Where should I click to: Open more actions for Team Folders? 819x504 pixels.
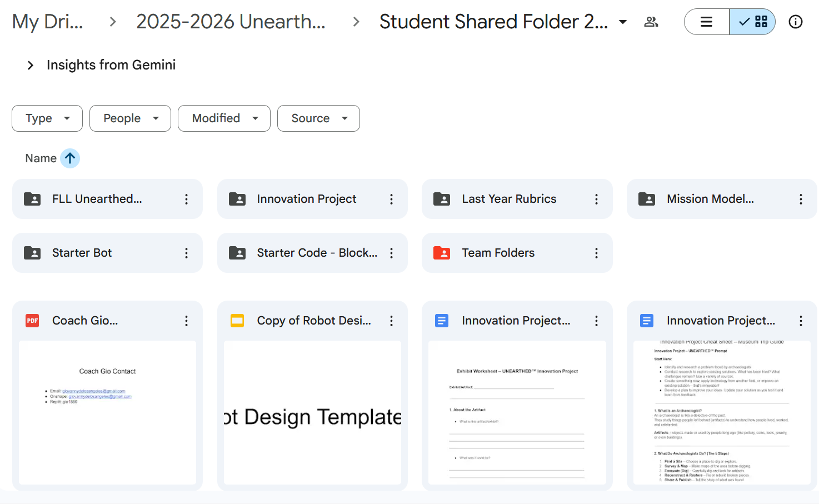tap(596, 253)
